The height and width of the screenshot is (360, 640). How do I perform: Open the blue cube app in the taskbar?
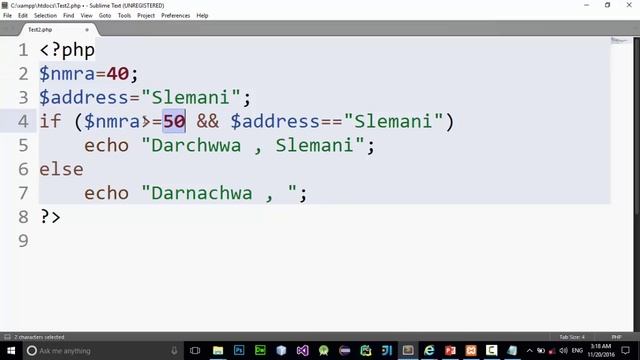point(281,351)
